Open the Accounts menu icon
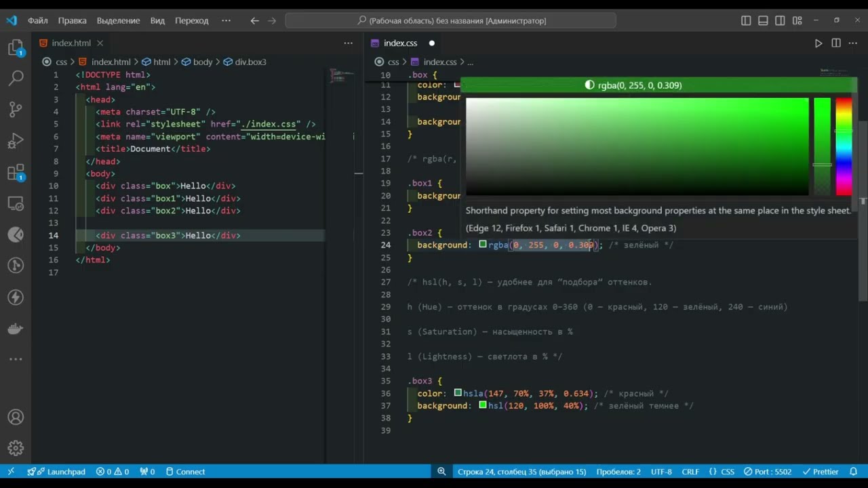This screenshot has height=488, width=868. (16, 418)
